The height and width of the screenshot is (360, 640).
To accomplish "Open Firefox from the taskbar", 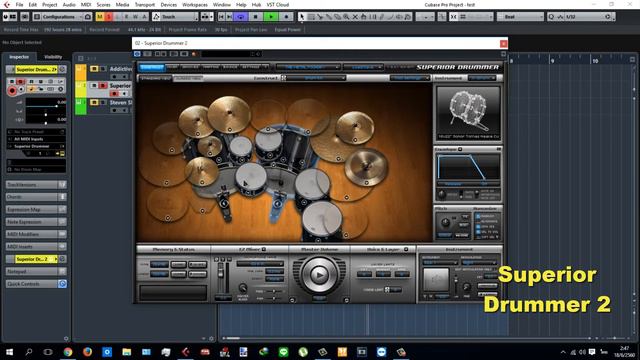I will click(87, 352).
